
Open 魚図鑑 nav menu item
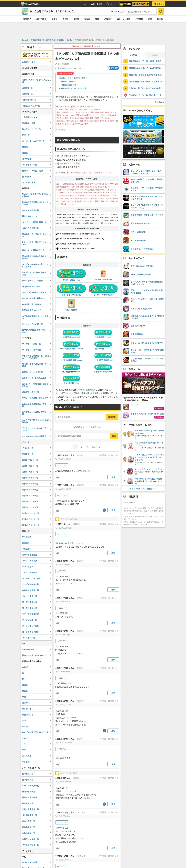(x=65, y=19)
